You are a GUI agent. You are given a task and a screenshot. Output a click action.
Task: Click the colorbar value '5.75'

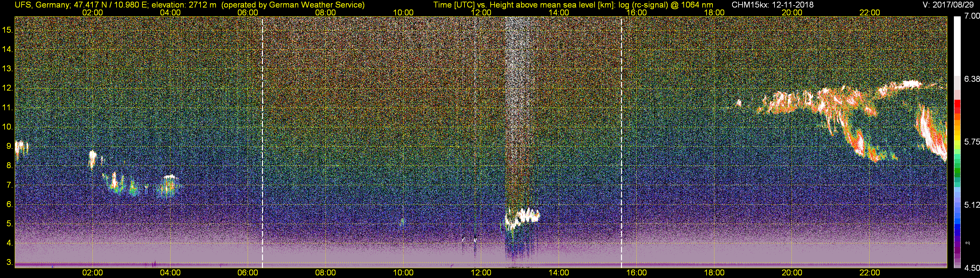pos(972,142)
